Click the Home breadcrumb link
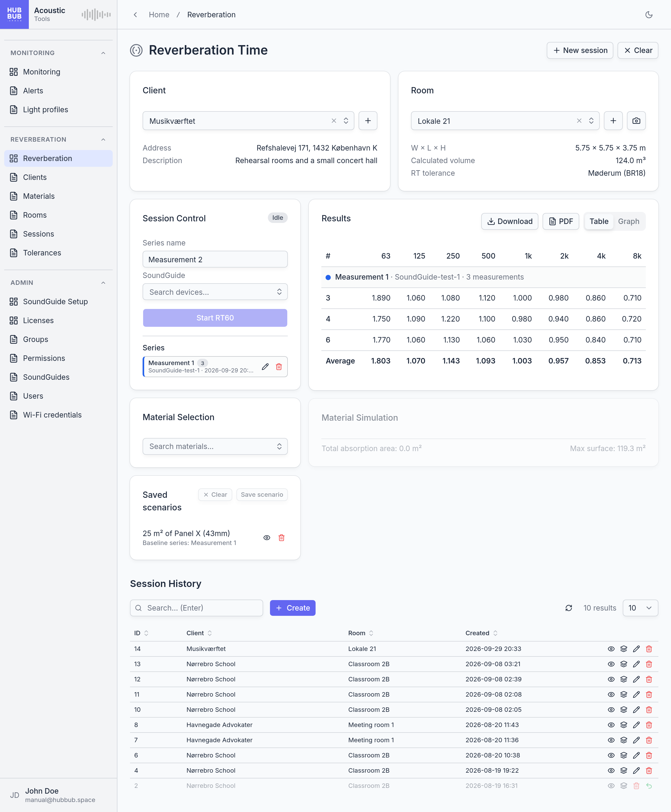Viewport: 671px width, 812px height. 159,15
